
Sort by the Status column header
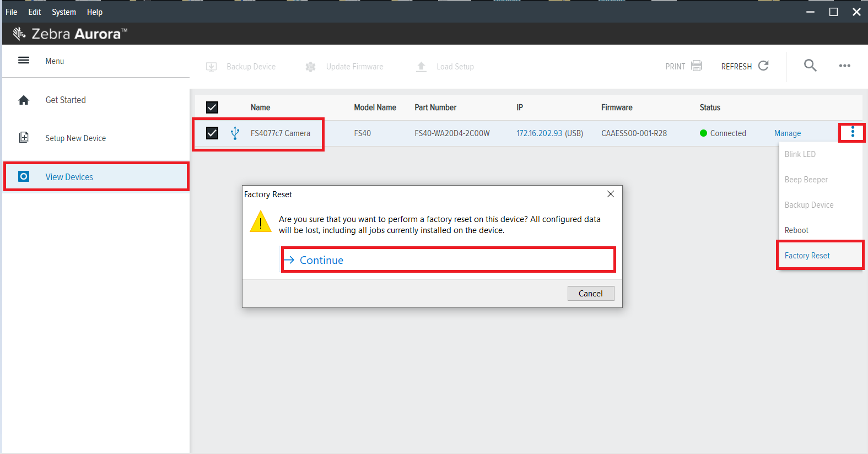pos(710,107)
